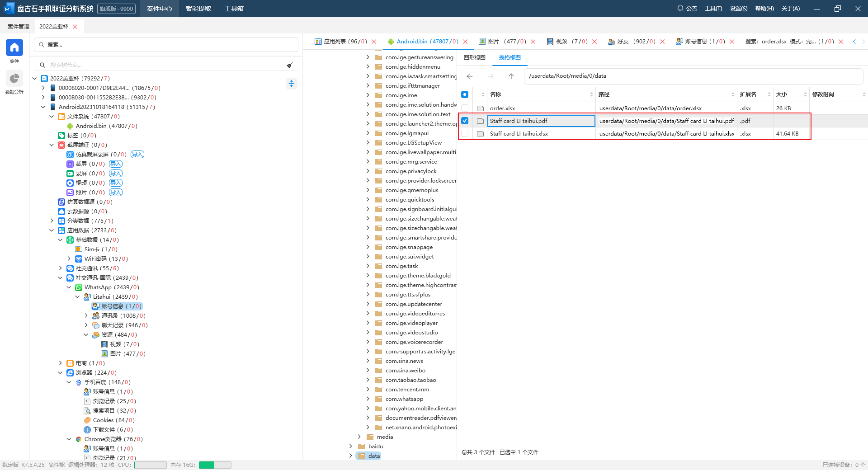This screenshot has width=868, height=470.
Task: Expand the 分类数据 tree node
Action: point(52,221)
